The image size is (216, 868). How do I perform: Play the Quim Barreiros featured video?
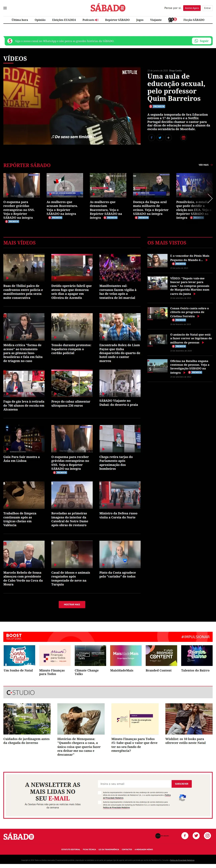pos(72,106)
